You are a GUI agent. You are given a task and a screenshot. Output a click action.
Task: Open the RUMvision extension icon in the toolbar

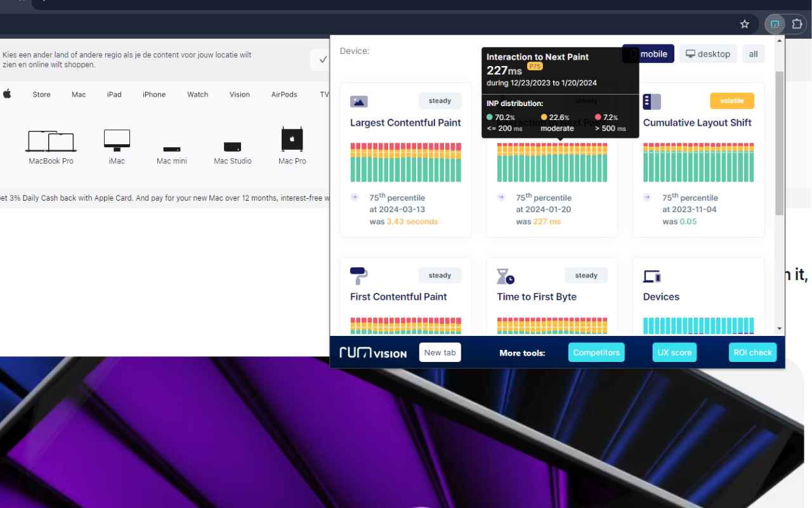[x=775, y=23]
